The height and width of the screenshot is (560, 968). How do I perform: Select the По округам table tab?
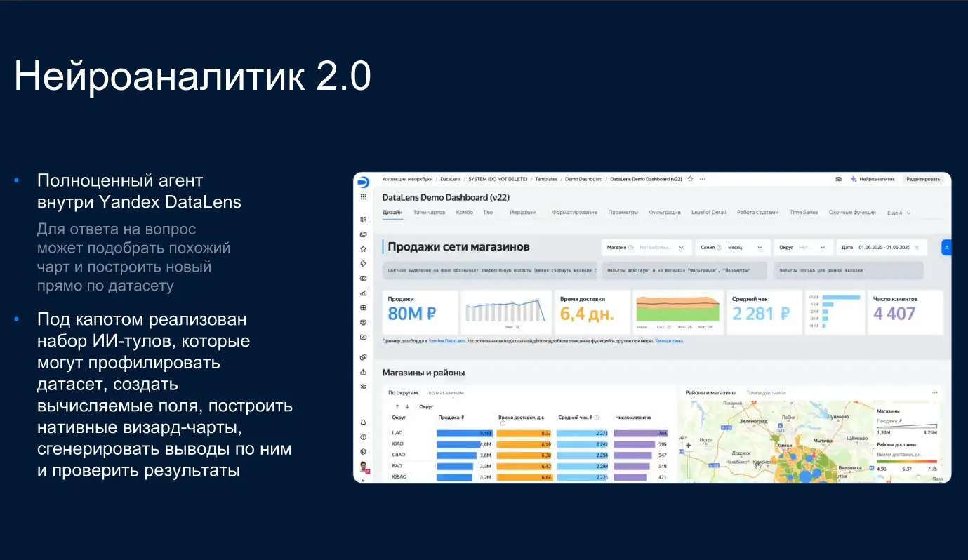coord(403,393)
